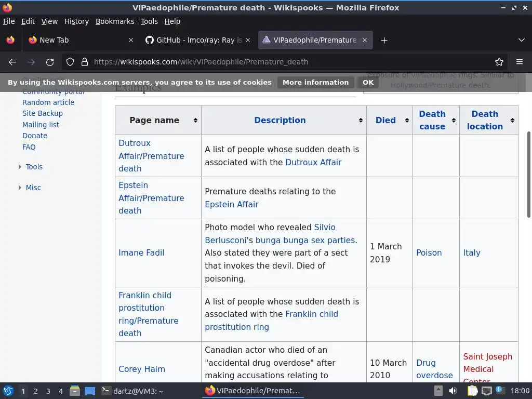
Task: Open the Poison death cause link
Action: tap(429, 253)
